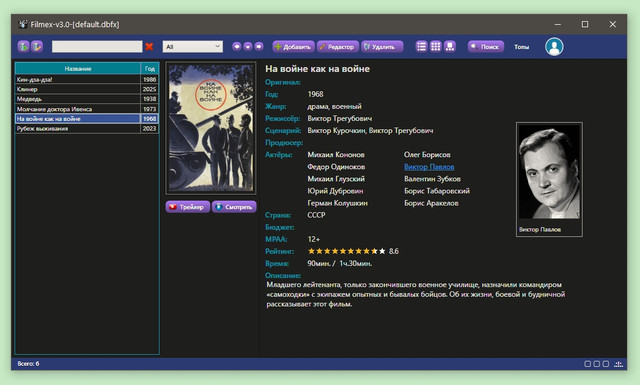Open the Топы item in toolbar
This screenshot has width=640, height=385.
[x=521, y=47]
